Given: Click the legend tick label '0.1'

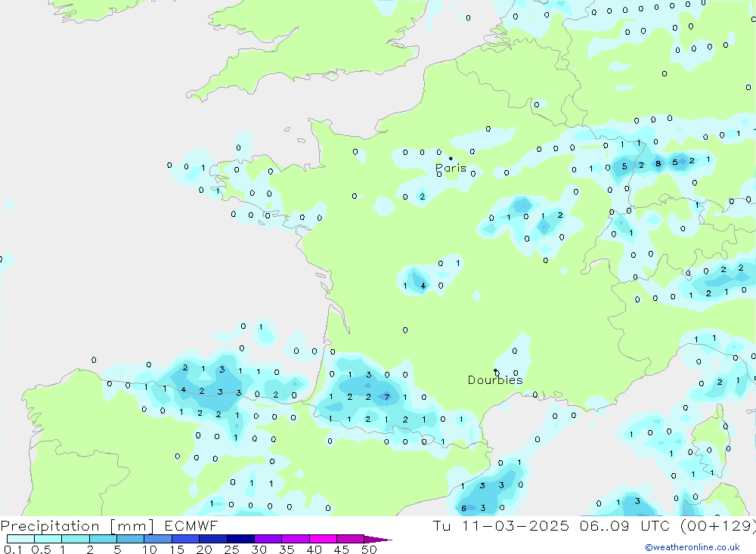Looking at the screenshot, I should (13, 549).
